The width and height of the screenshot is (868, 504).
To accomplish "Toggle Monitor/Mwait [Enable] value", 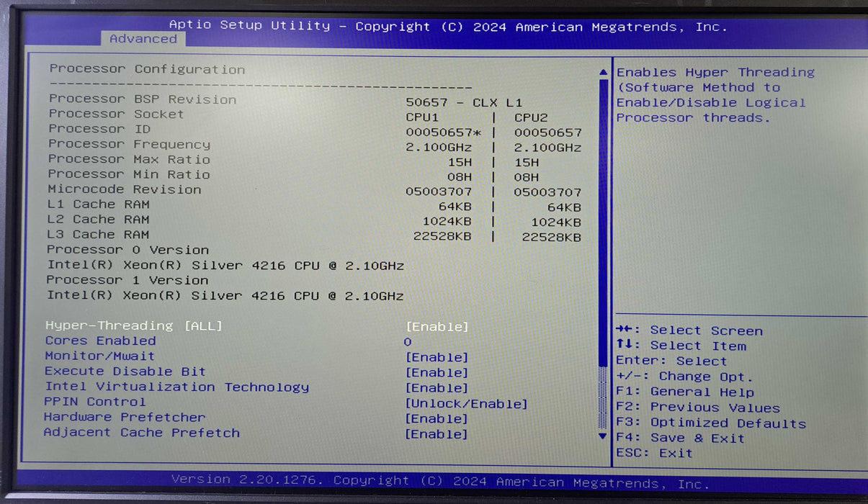I will point(437,358).
